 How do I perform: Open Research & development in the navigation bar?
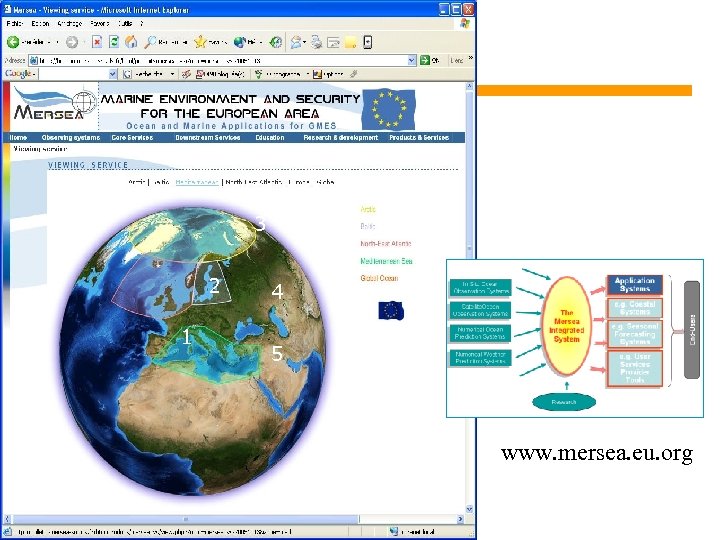(341, 138)
